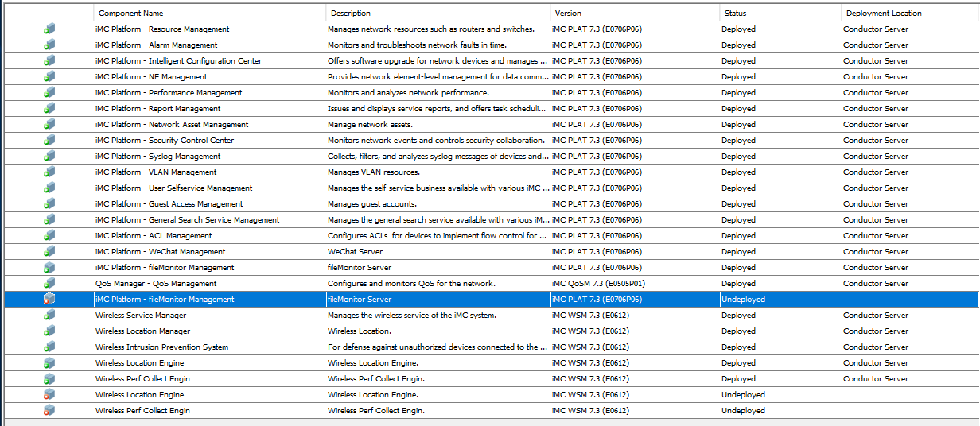Image resolution: width=980 pixels, height=426 pixels.
Task: Select the Wireless Intrusion Prevention System icon
Action: (x=49, y=347)
